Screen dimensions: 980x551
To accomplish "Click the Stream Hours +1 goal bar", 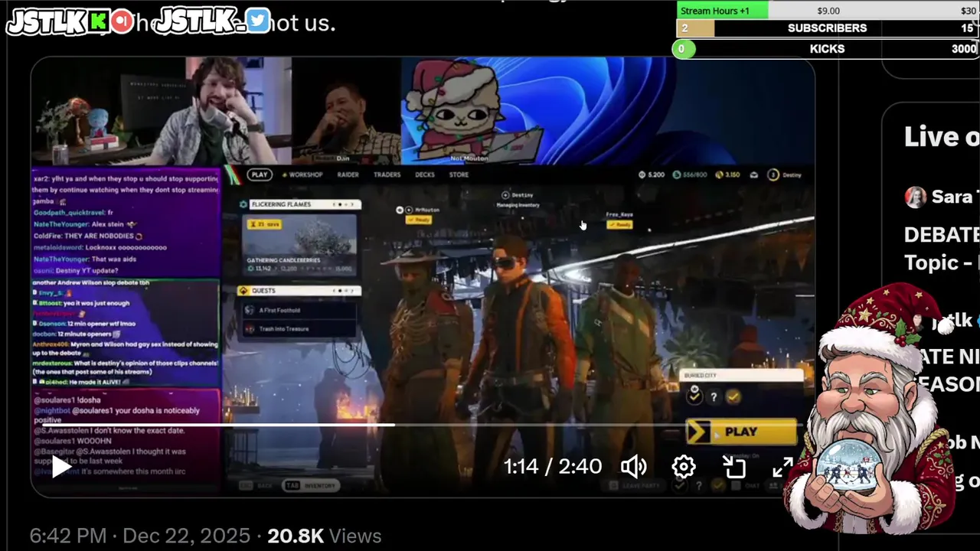I will click(x=827, y=11).
